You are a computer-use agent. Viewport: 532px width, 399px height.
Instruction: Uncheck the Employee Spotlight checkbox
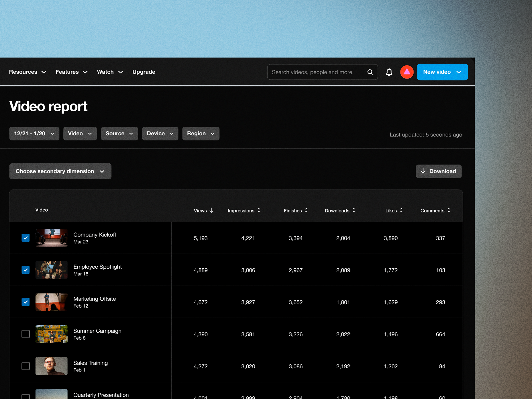[25, 270]
